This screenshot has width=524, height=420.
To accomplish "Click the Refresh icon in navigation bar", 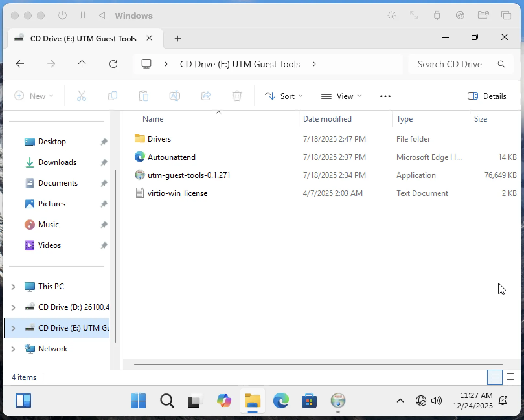I will (113, 64).
